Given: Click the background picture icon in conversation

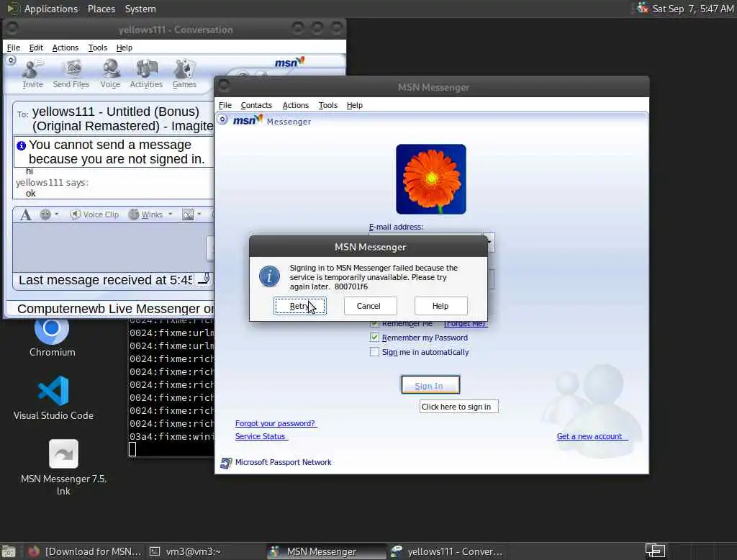Looking at the screenshot, I should click(x=188, y=214).
